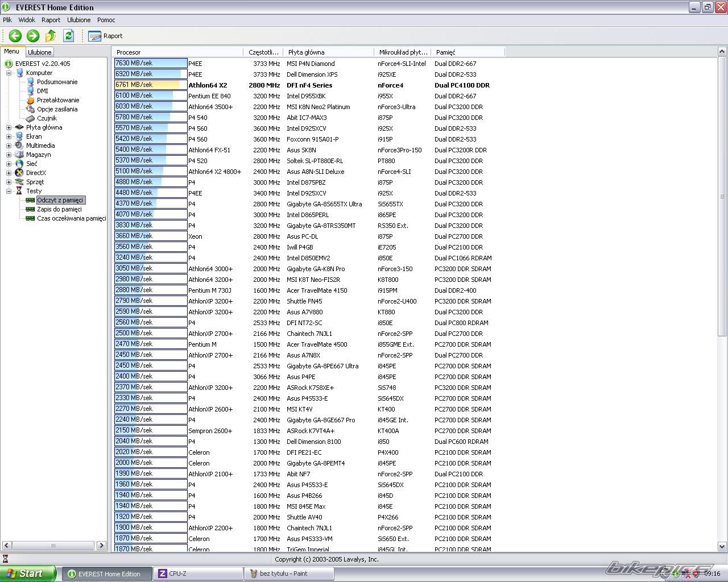Image resolution: width=728 pixels, height=582 pixels.
Task: Click the go up one level arrow icon
Action: click(51, 36)
